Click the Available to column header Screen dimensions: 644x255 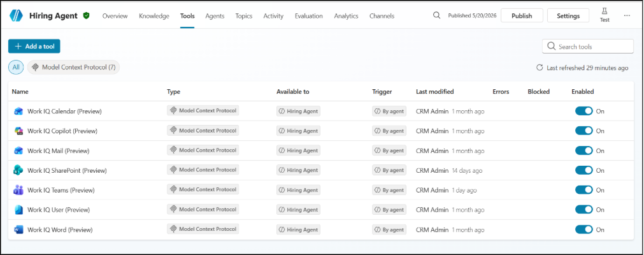[293, 92]
